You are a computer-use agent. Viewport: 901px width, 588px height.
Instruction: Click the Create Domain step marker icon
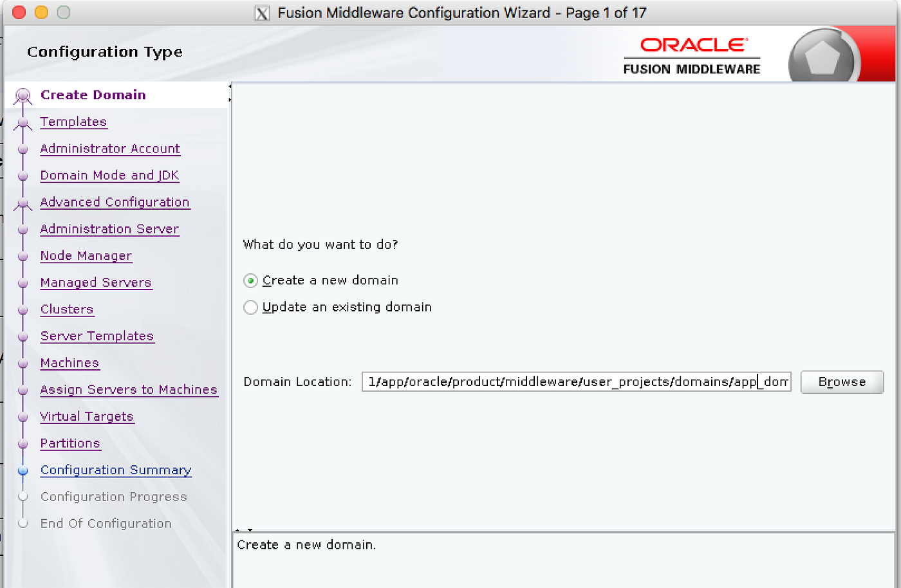23,96
